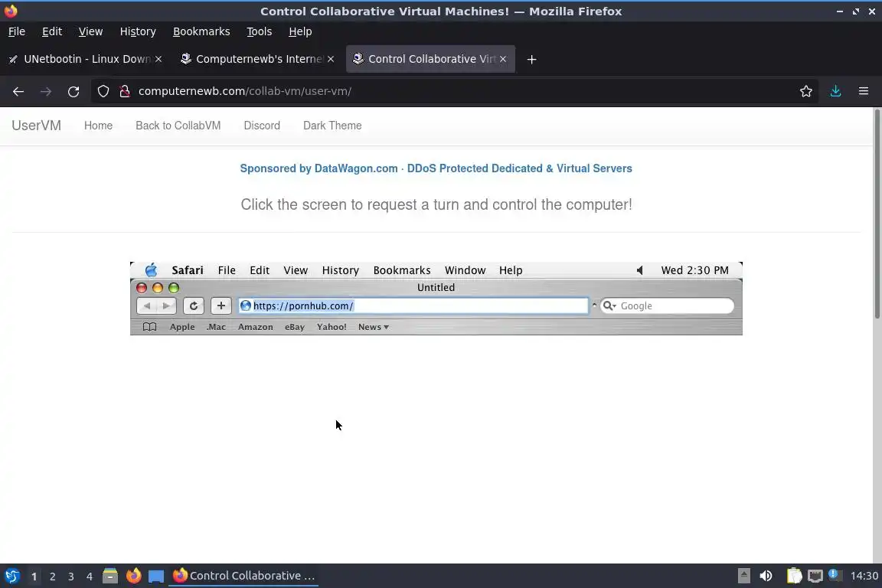Open Safari bookmarks book icon
Image resolution: width=882 pixels, height=588 pixels.
point(149,327)
